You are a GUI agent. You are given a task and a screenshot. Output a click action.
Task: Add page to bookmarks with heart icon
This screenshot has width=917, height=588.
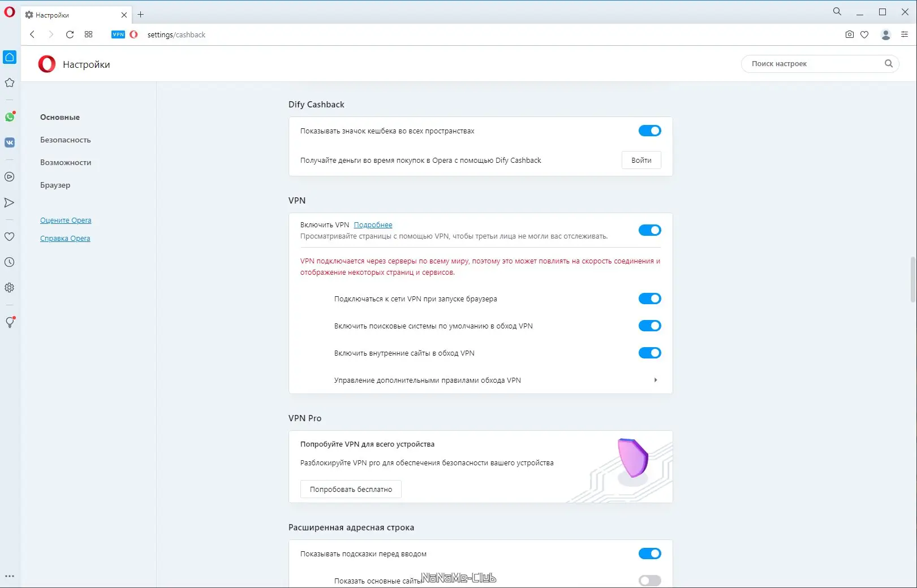(x=864, y=34)
